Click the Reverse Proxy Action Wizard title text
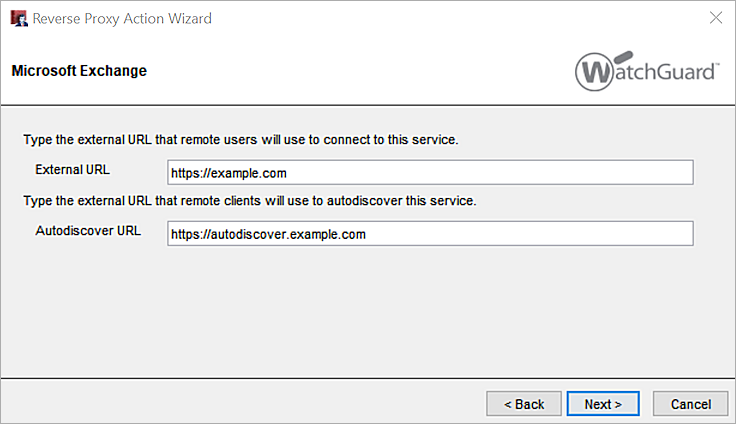Viewport: 736px width, 424px height. (x=123, y=18)
